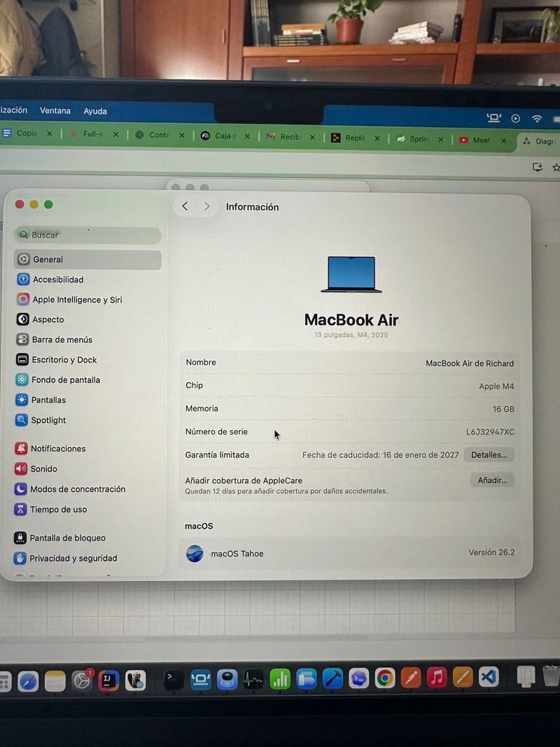Click Añadir button for AppleCare coverage
The width and height of the screenshot is (560, 747).
492,480
